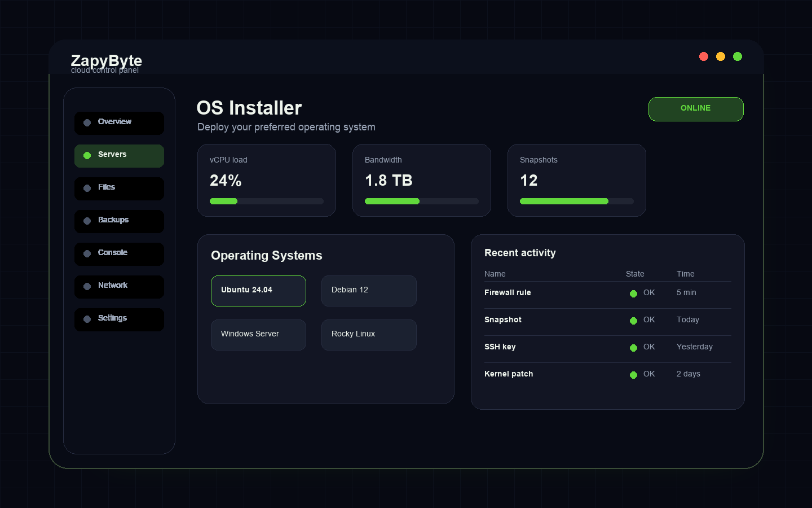Click the Kernel patch activity name
The width and height of the screenshot is (812, 508).
509,374
